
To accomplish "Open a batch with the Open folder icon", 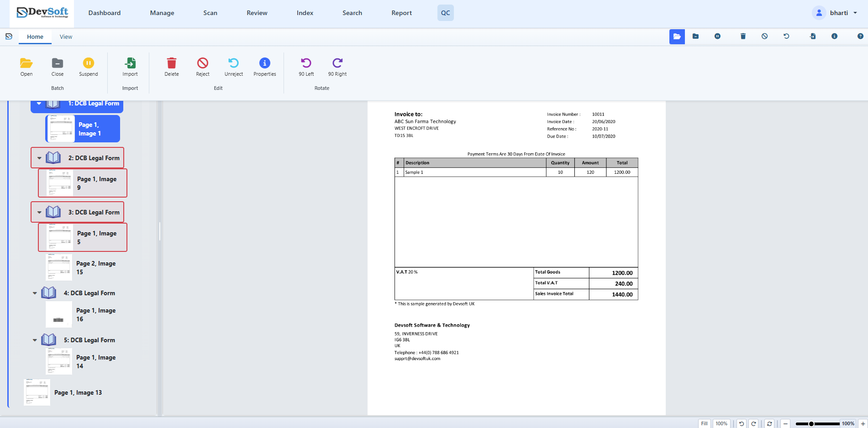I will pos(26,63).
